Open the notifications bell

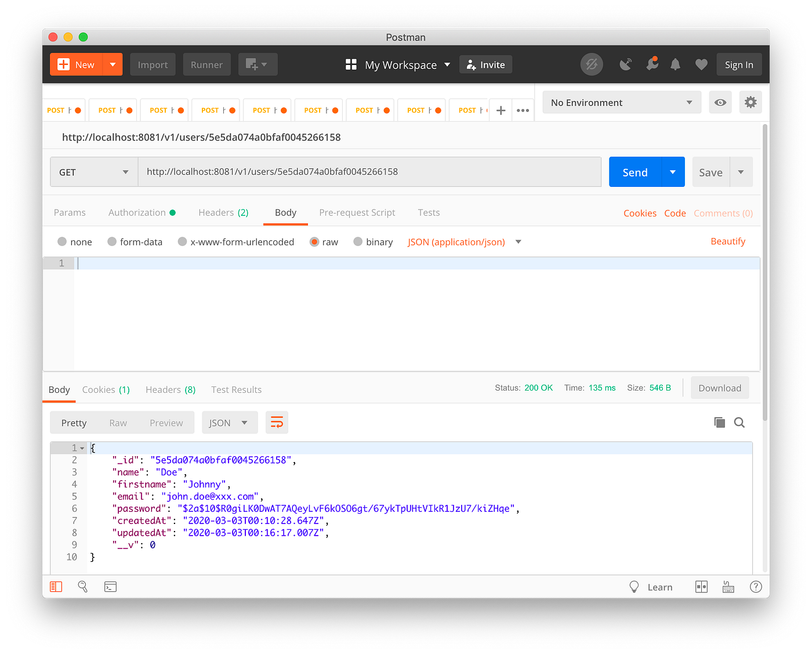click(x=675, y=64)
